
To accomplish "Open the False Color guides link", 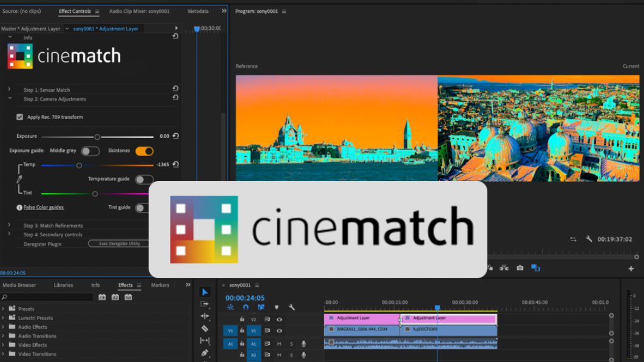I will 44,208.
